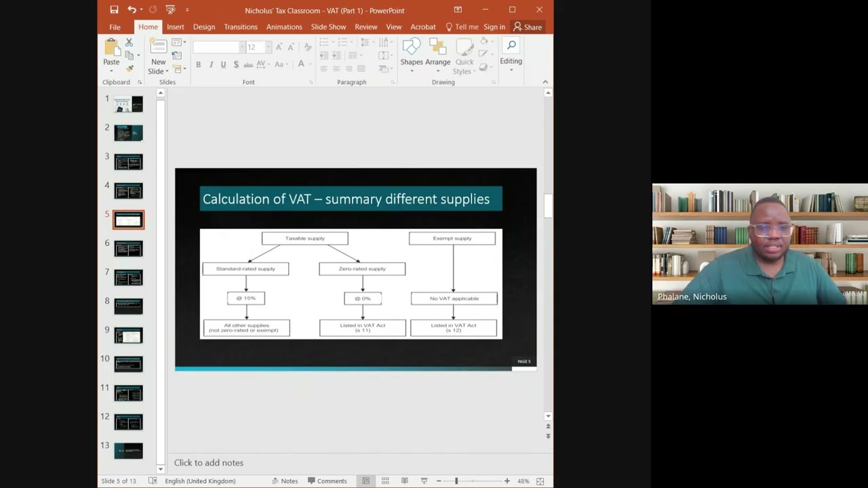Click the Increase Font Size icon
The height and width of the screenshot is (488, 868).
coord(279,47)
